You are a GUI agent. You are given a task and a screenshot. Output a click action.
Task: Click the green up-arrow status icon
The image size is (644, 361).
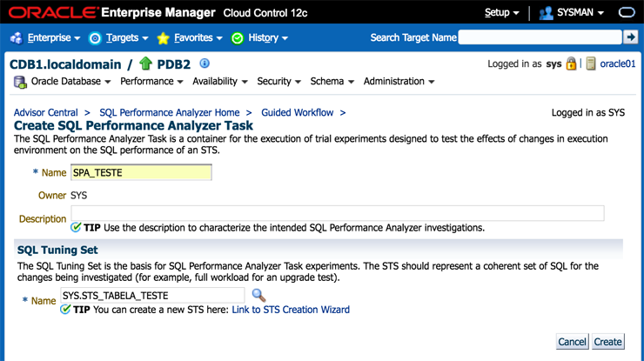point(146,64)
